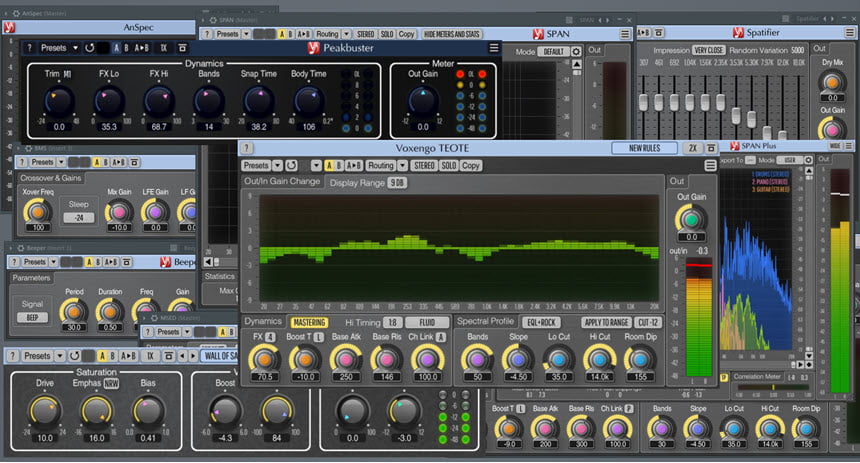Screen dimensions: 860x463
Task: Click TEOTE 2X oversampling button
Action: click(693, 148)
